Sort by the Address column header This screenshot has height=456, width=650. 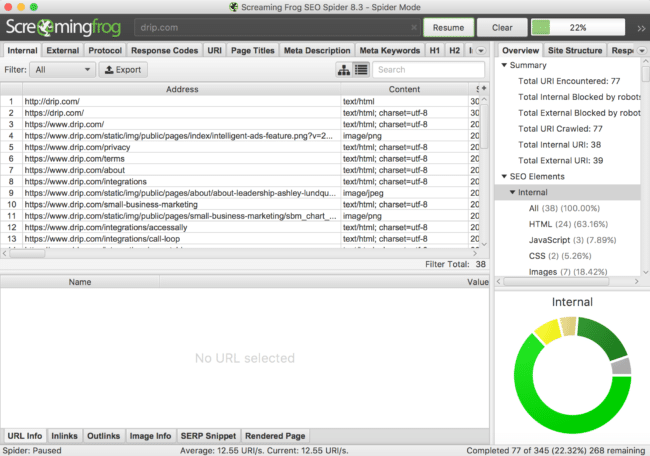tap(182, 89)
